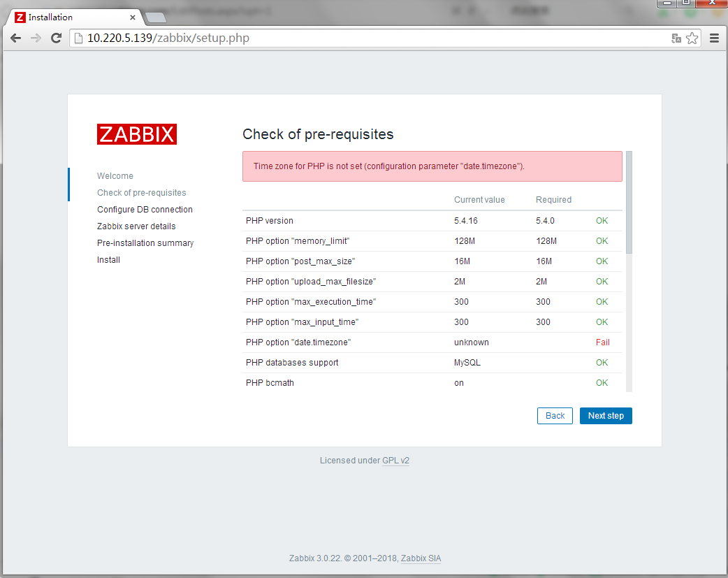Click the PHP option "max_execution_time" label
This screenshot has height=578, width=728.
[x=311, y=302]
